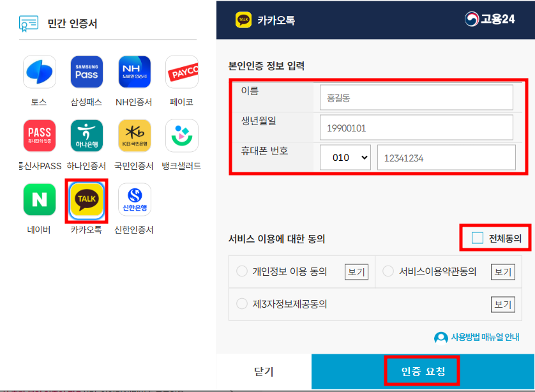Click the 본인인증 정보 입력 heading
Screen dimensions: 535x392
tap(266, 66)
